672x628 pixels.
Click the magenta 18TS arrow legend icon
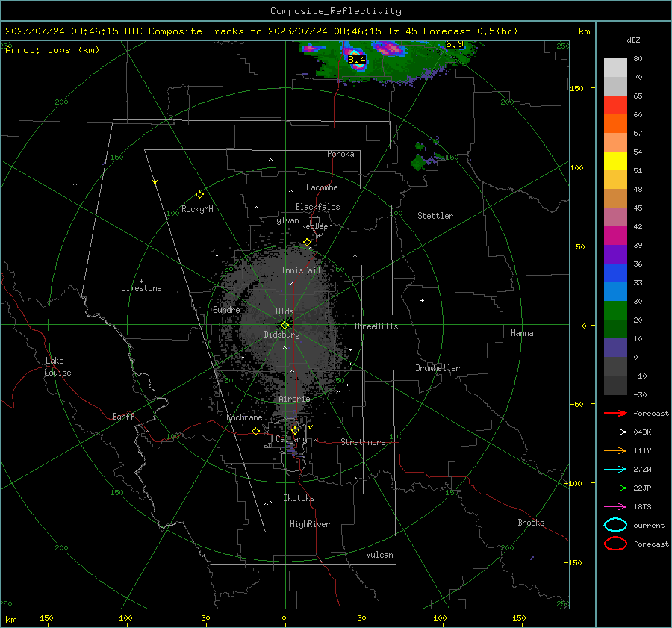click(x=615, y=507)
